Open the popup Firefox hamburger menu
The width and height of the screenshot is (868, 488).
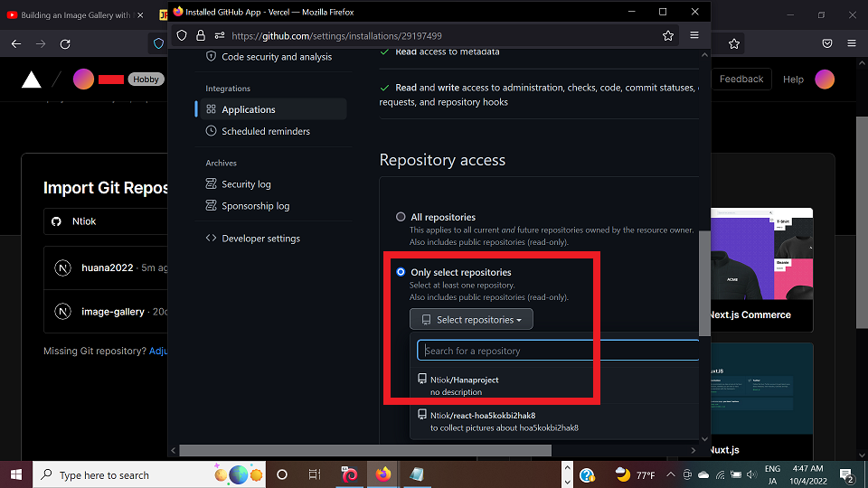[694, 35]
